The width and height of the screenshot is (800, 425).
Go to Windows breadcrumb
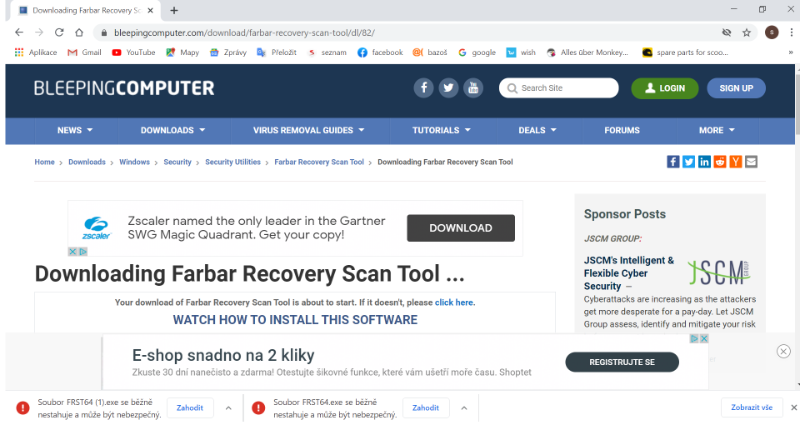(x=135, y=162)
